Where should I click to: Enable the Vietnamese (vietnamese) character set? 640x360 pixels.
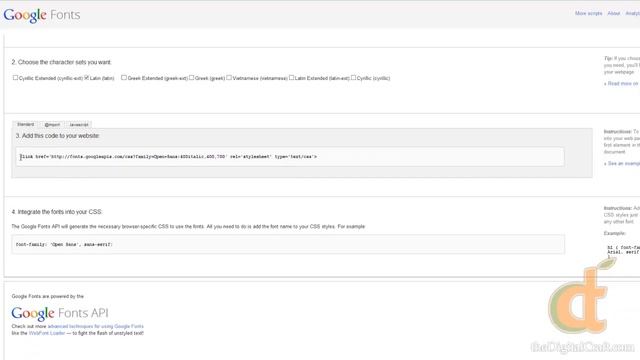pyautogui.click(x=229, y=78)
